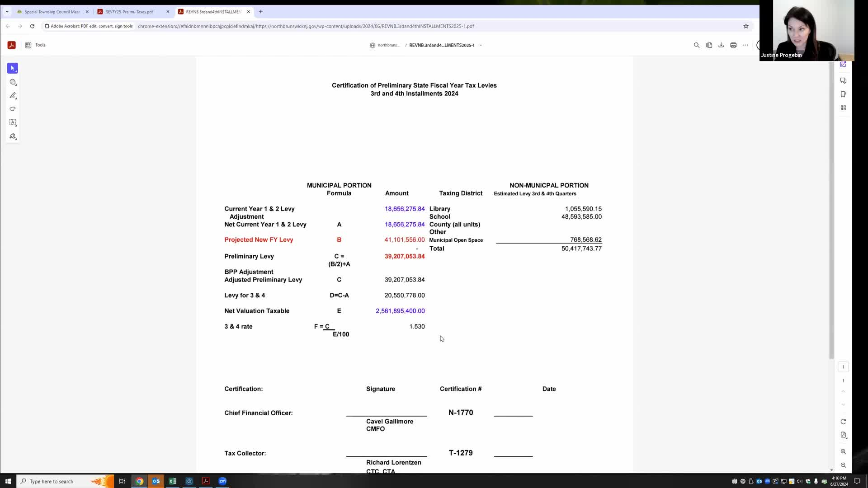Image resolution: width=868 pixels, height=488 pixels.
Task: Toggle the bookmarks panel
Action: (843, 94)
